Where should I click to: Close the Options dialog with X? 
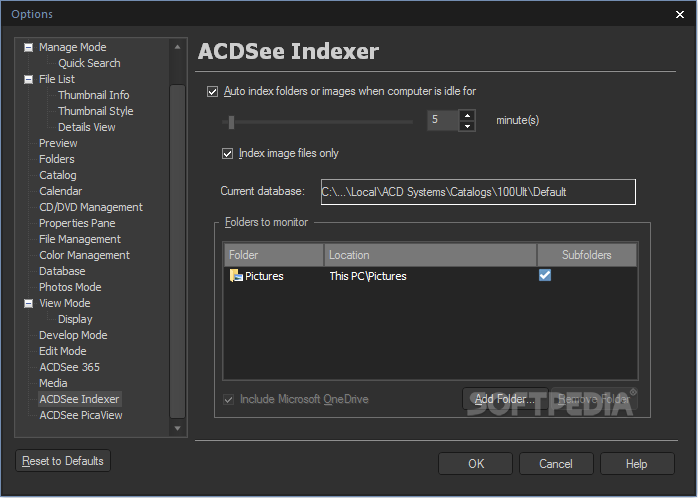[680, 15]
